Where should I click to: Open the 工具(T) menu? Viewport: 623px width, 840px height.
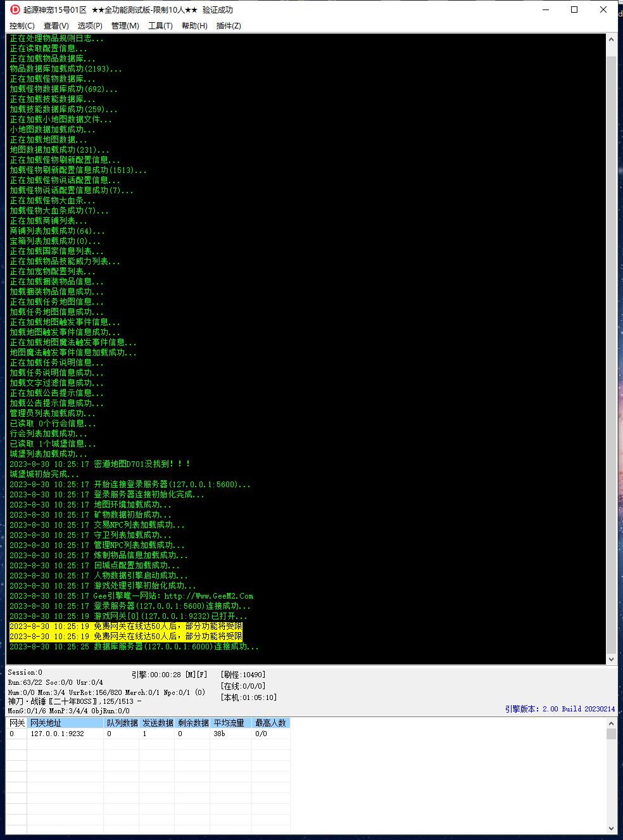pos(160,26)
